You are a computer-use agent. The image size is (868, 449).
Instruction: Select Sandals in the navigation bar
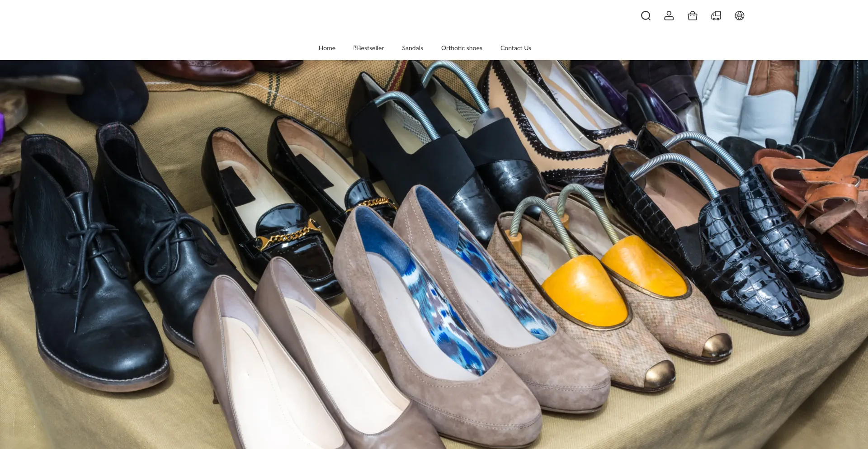412,48
